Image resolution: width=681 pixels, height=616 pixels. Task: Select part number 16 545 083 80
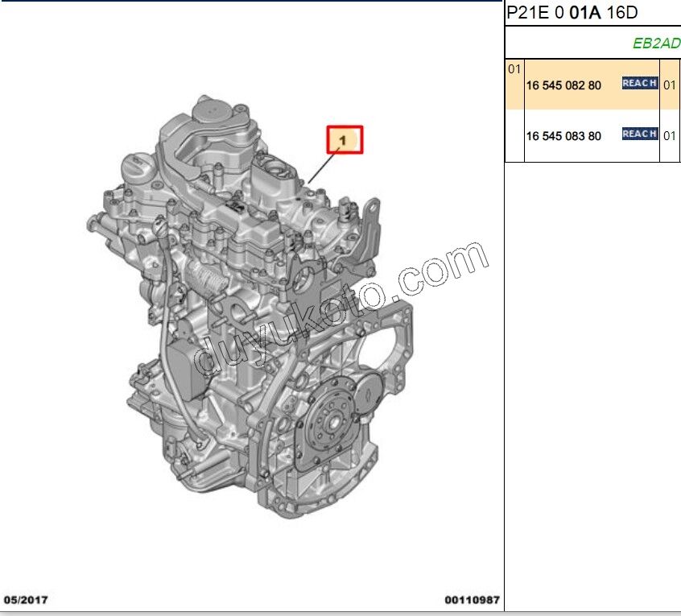coord(563,136)
